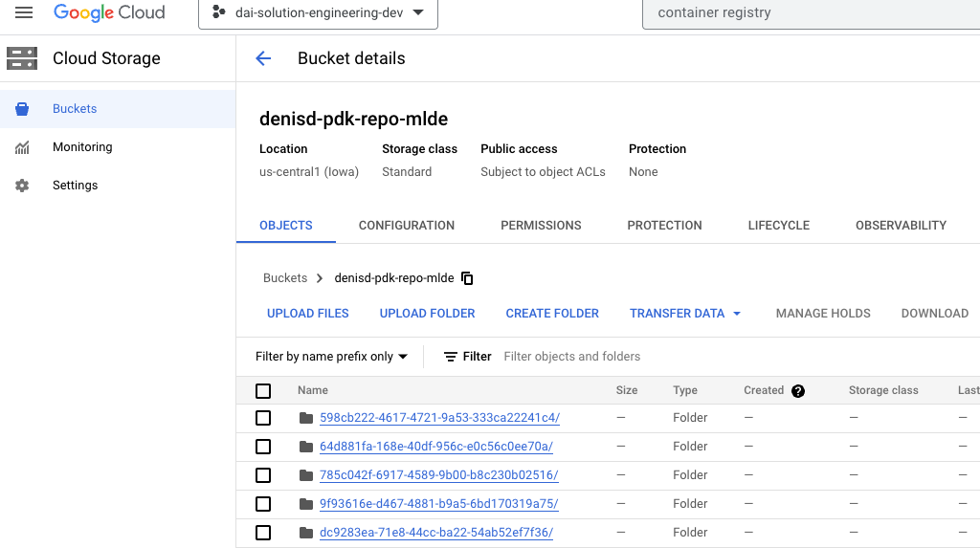Image resolution: width=980 pixels, height=548 pixels.
Task: Tick the select-all checkbox in the table header
Action: [x=263, y=390]
